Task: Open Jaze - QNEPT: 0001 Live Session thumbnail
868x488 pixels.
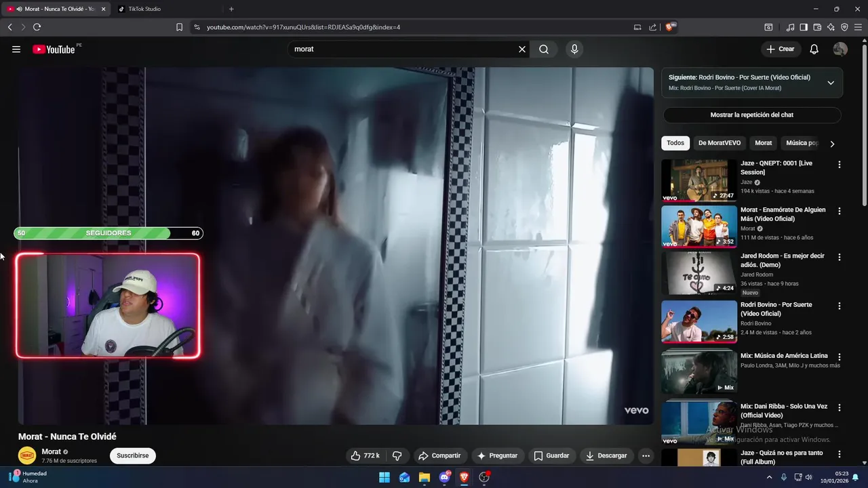Action: (699, 180)
